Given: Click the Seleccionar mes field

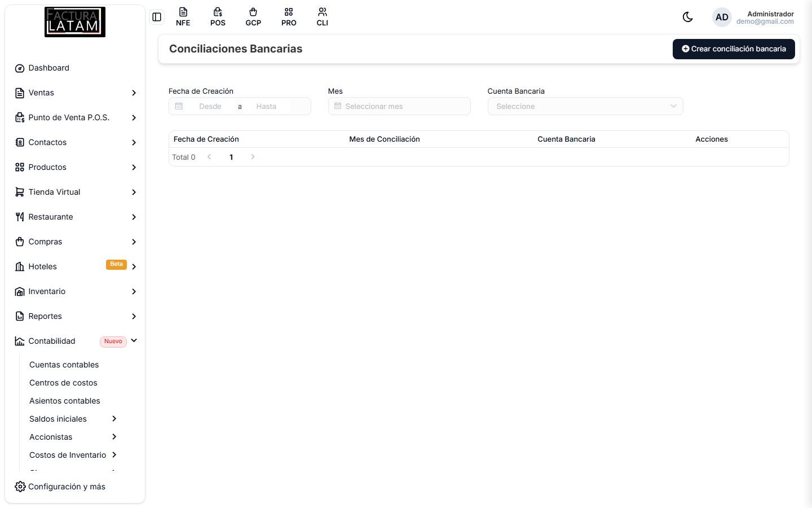Looking at the screenshot, I should tap(399, 106).
